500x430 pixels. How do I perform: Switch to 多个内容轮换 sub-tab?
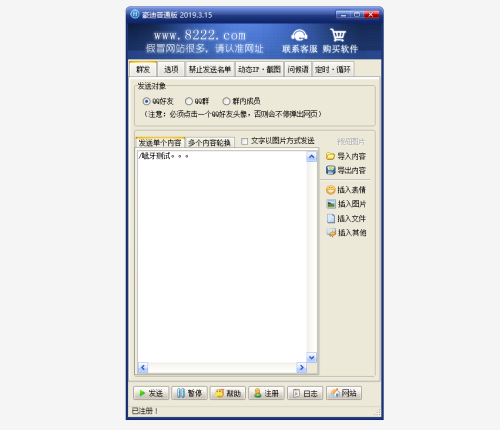pos(210,143)
